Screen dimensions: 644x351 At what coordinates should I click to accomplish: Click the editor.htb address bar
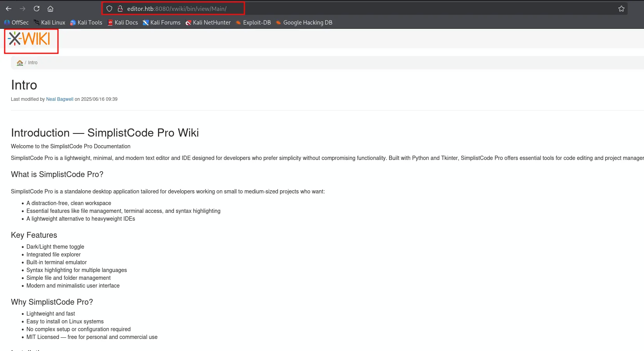(x=366, y=9)
